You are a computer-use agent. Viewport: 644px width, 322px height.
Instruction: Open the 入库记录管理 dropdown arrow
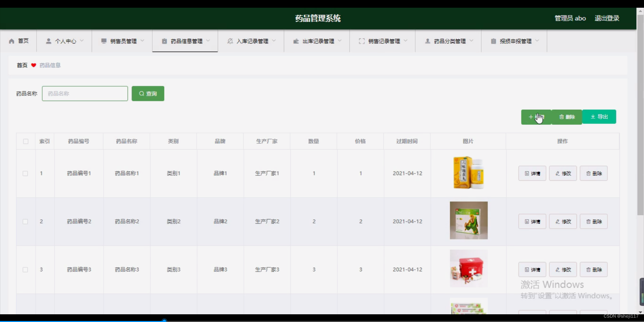(275, 41)
